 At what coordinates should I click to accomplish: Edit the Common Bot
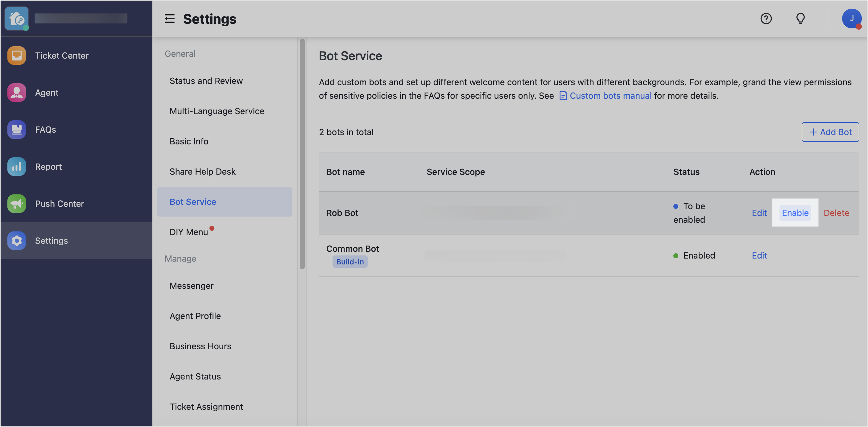coord(759,255)
